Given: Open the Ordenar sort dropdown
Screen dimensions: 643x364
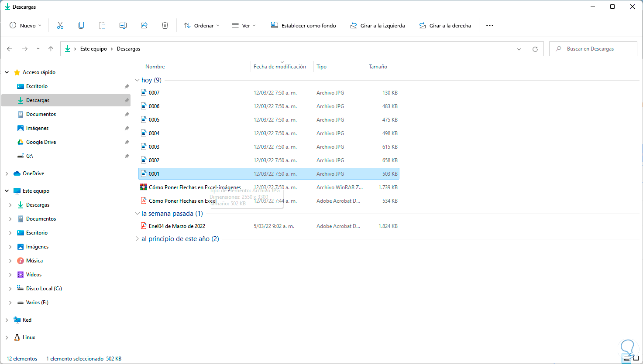Looking at the screenshot, I should click(x=202, y=26).
